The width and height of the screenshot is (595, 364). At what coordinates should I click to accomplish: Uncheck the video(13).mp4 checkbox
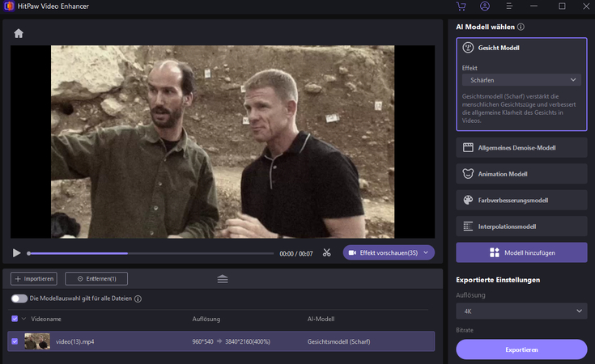[15, 341]
